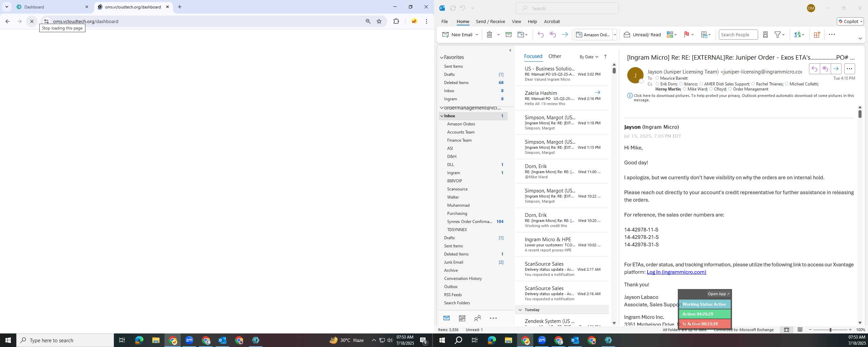Bookmark this page with the star icon
Viewport: 868px width, 347px height.
click(x=379, y=21)
